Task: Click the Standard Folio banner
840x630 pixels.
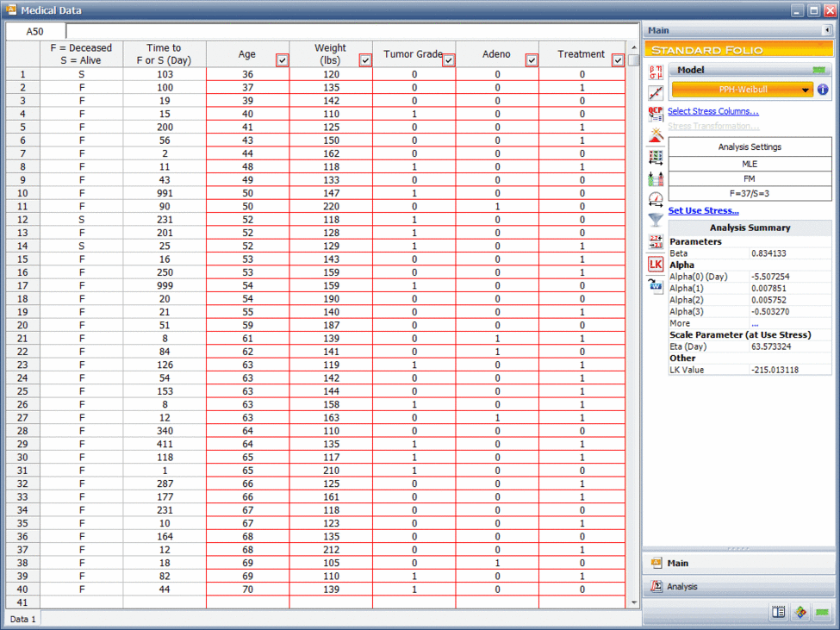Action: [x=738, y=50]
